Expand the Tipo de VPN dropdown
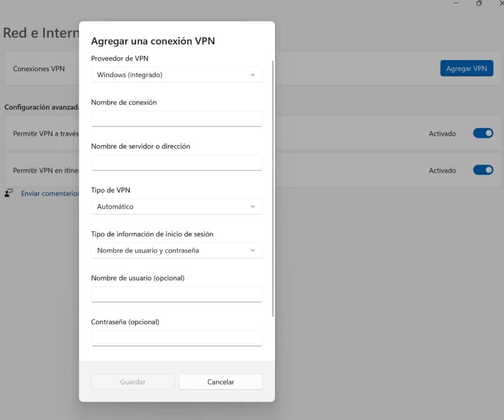Image resolution: width=504 pixels, height=420 pixels. click(177, 206)
